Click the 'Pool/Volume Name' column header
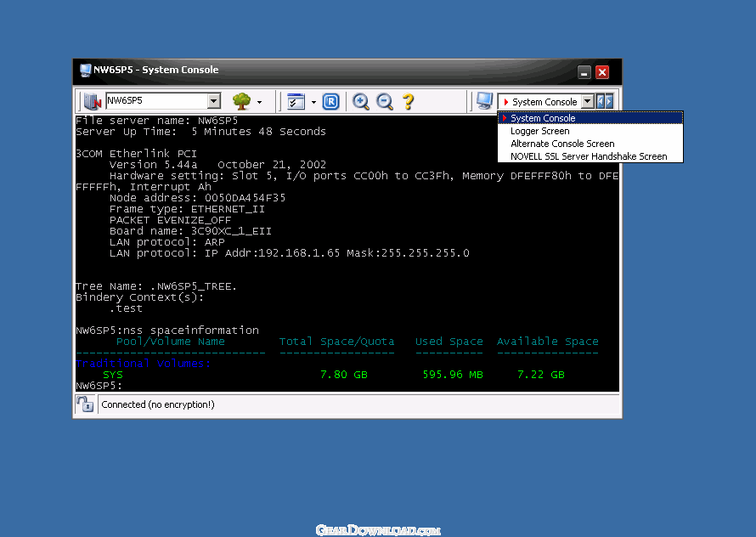Screen dimensions: 756x537 click(x=171, y=342)
